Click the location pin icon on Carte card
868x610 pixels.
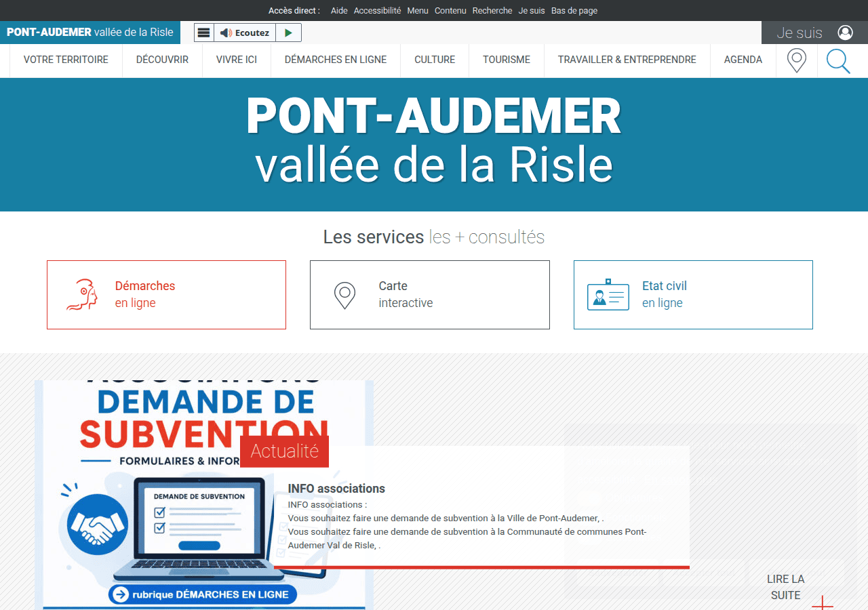click(344, 296)
